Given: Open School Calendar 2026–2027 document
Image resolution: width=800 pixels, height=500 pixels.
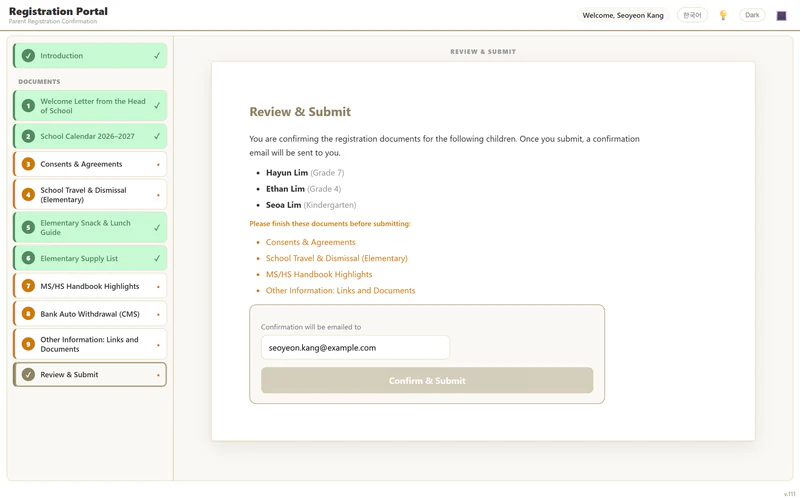Looking at the screenshot, I should pyautogui.click(x=90, y=136).
